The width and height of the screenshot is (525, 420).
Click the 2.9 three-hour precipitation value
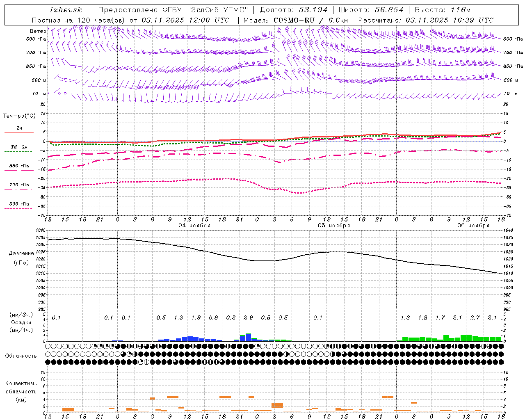click(248, 317)
